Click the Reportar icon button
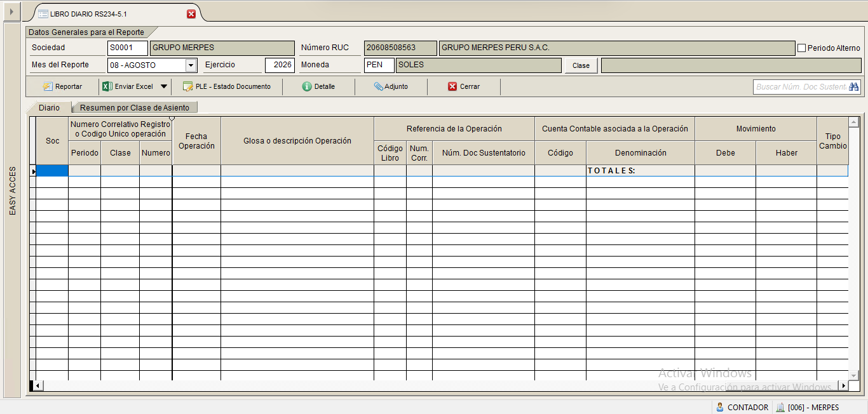The height and width of the screenshot is (414, 868). pos(48,87)
